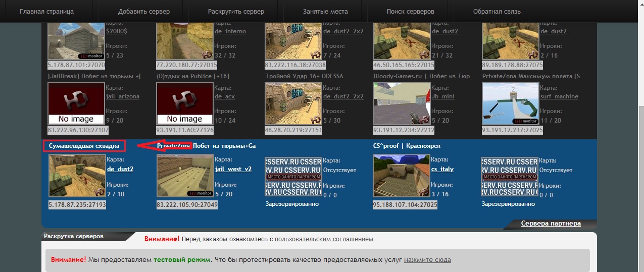Image resolution: width=644 pixels, height=272 pixels.
Task: Open Раскрутить сервер in navigation bar
Action: (x=236, y=11)
